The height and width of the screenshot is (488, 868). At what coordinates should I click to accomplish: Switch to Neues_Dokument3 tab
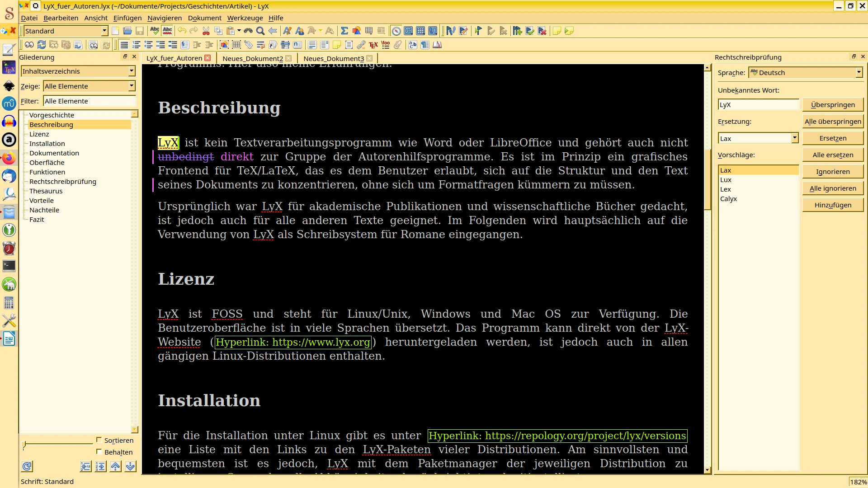tap(334, 58)
